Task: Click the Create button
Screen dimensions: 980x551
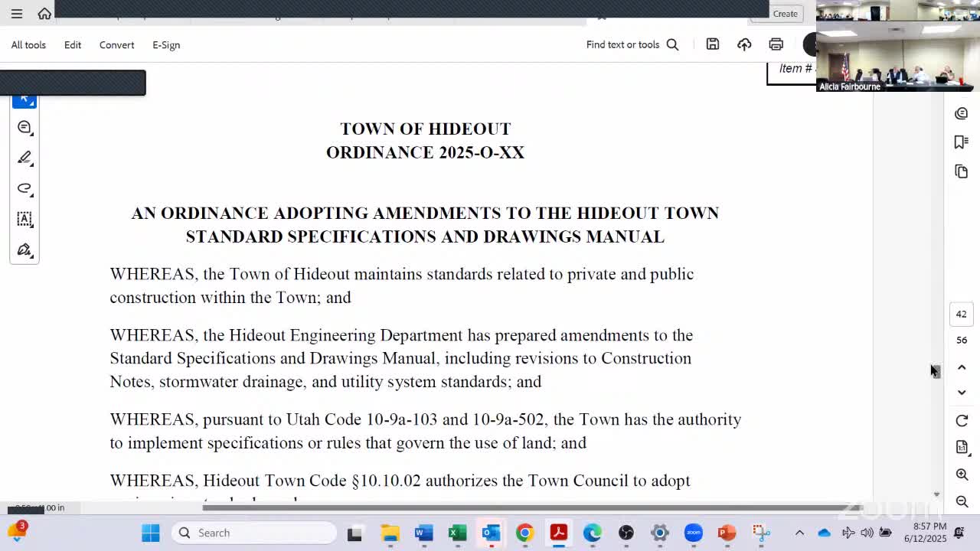Action: coord(785,14)
